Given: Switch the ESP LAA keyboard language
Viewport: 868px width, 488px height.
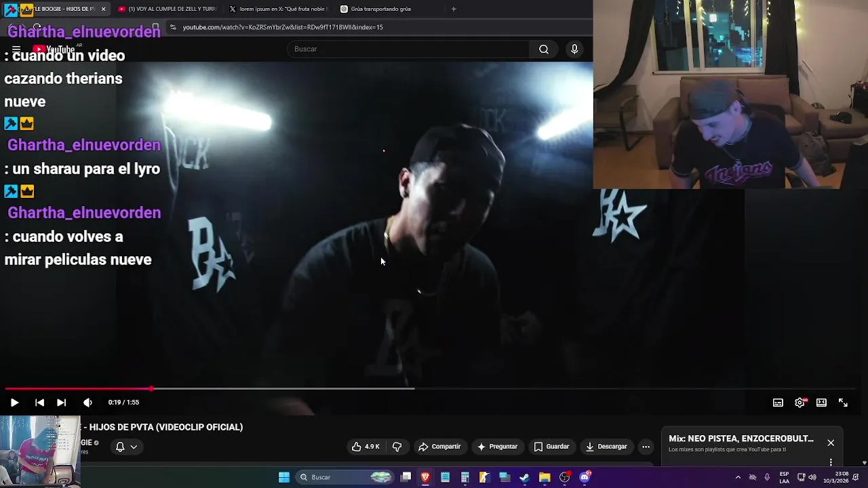Looking at the screenshot, I should click(784, 477).
